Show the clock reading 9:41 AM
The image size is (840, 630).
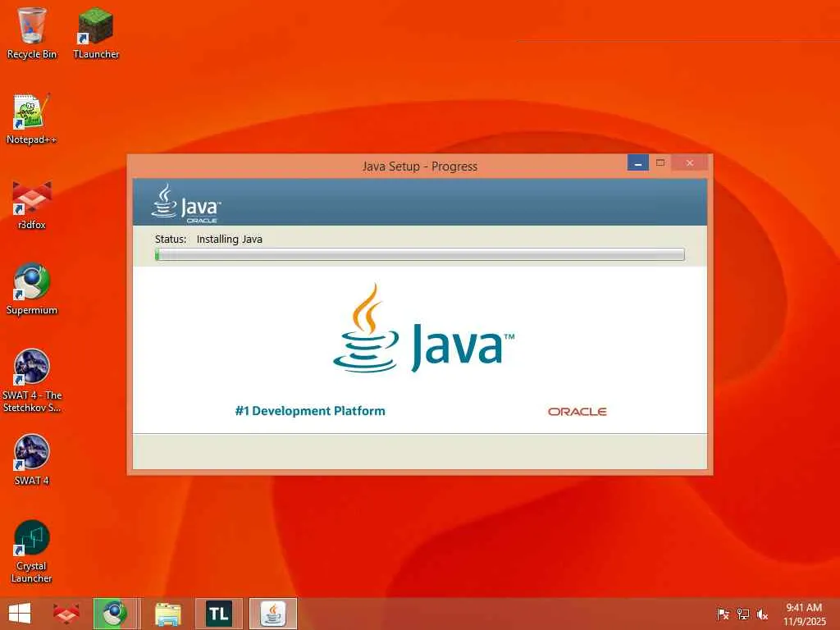[x=804, y=614]
